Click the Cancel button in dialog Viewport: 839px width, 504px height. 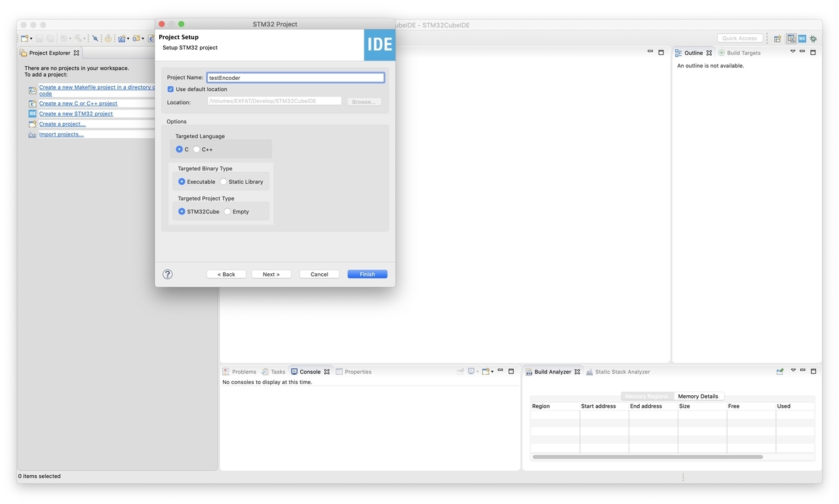(x=319, y=274)
